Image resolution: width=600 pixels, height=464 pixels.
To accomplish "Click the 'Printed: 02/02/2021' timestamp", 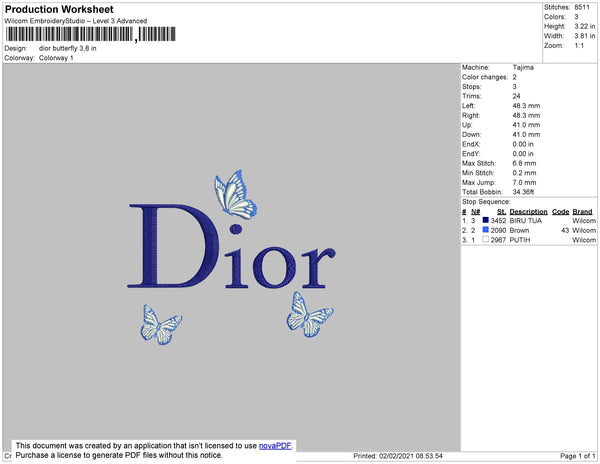I will tap(398, 456).
